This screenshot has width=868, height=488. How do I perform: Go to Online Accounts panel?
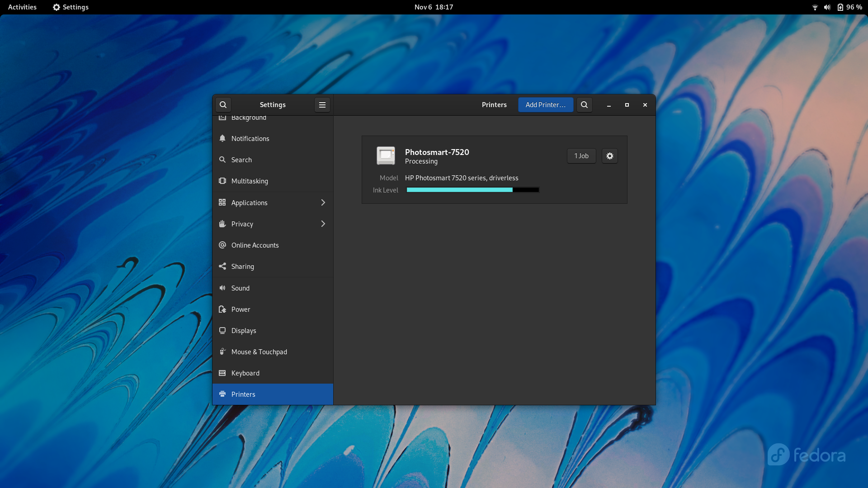273,245
